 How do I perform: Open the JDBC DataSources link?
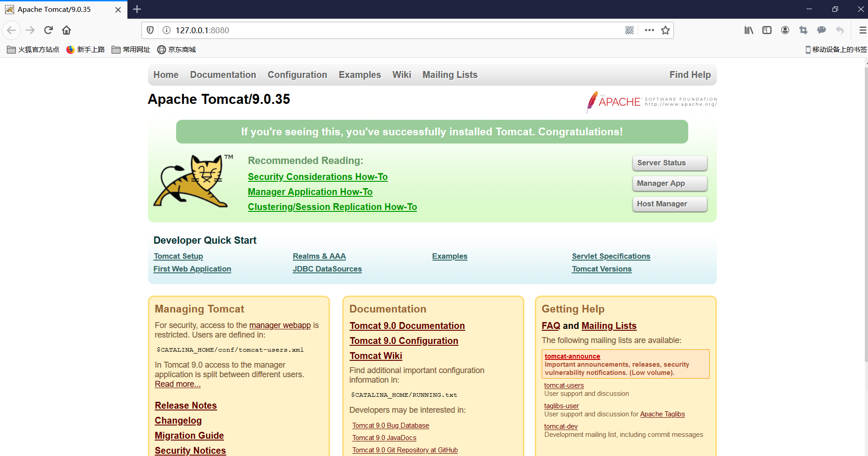click(327, 269)
